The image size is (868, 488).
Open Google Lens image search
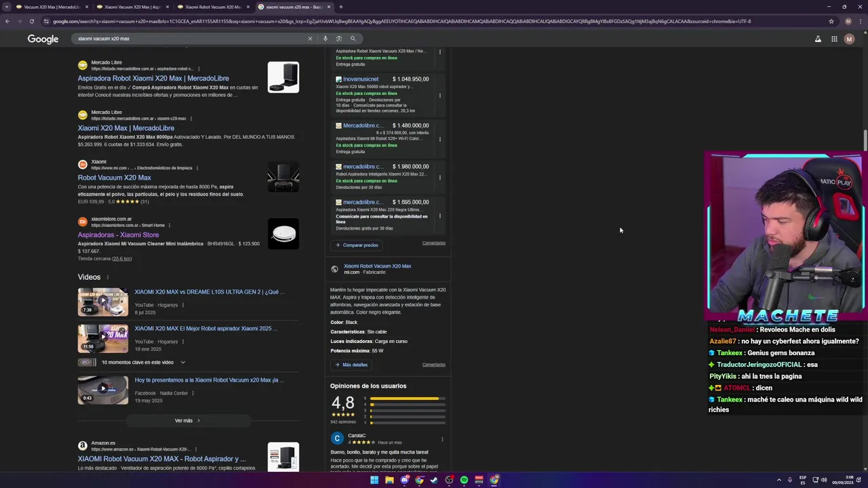(338, 39)
